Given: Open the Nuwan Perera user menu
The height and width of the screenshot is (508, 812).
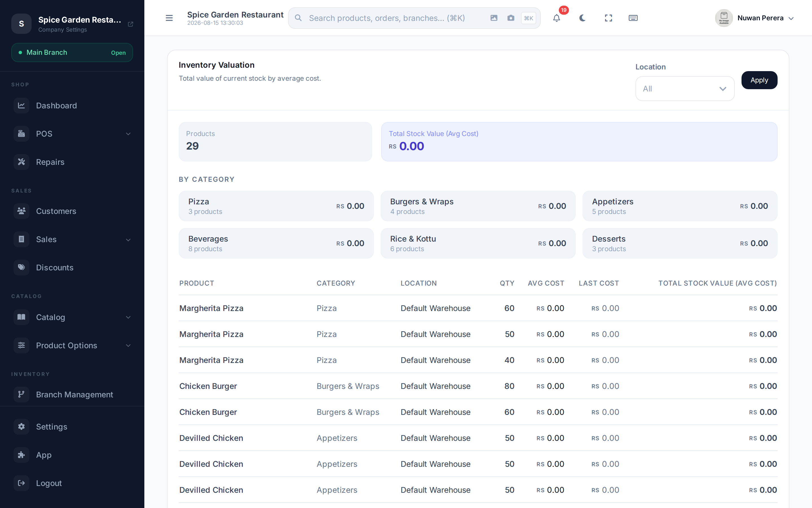Looking at the screenshot, I should point(754,18).
